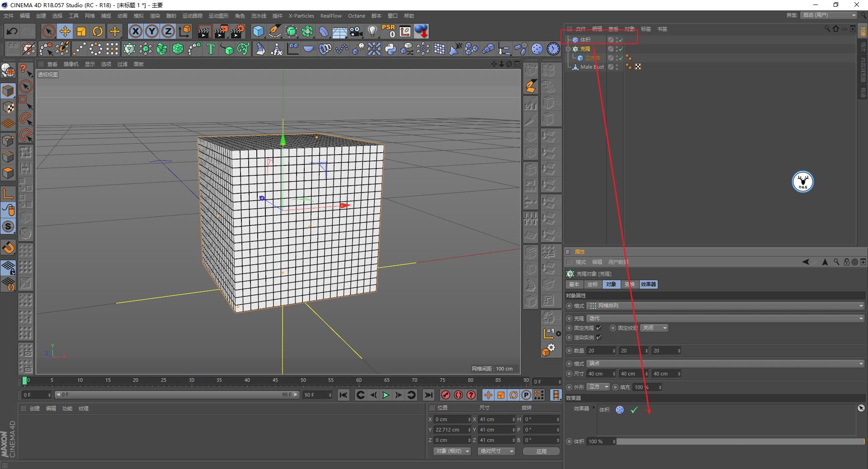The height and width of the screenshot is (469, 868).
Task: Toggle green checkmark of 体积 effector in list
Action: (634, 410)
